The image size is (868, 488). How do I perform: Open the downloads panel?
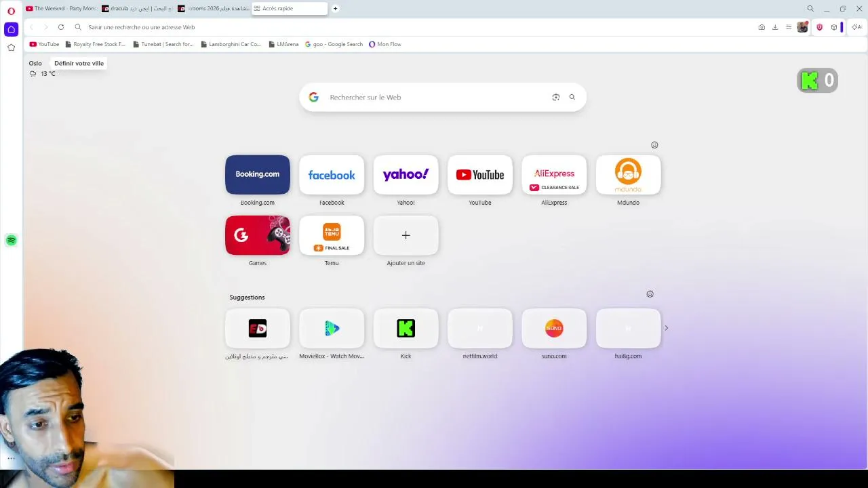coord(775,27)
